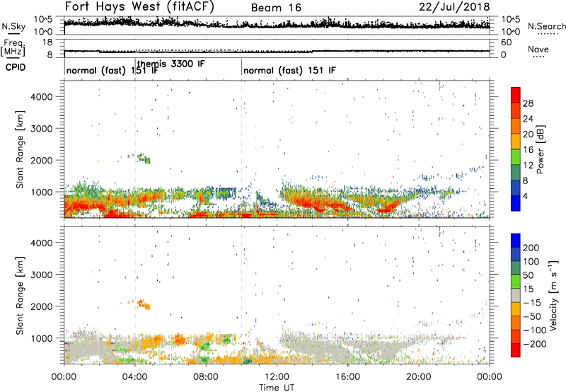Click the 'CPID' row label
The image size is (566, 392).
point(16,67)
